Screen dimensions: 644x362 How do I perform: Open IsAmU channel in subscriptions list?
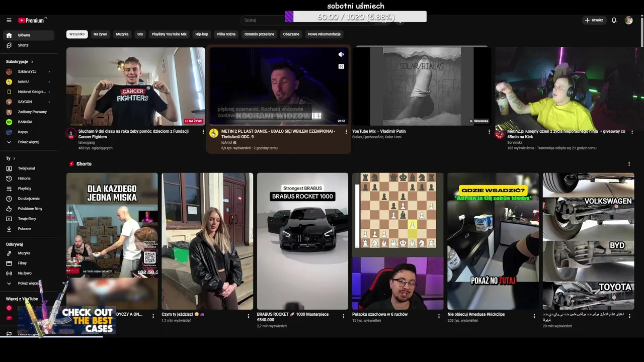click(28, 81)
